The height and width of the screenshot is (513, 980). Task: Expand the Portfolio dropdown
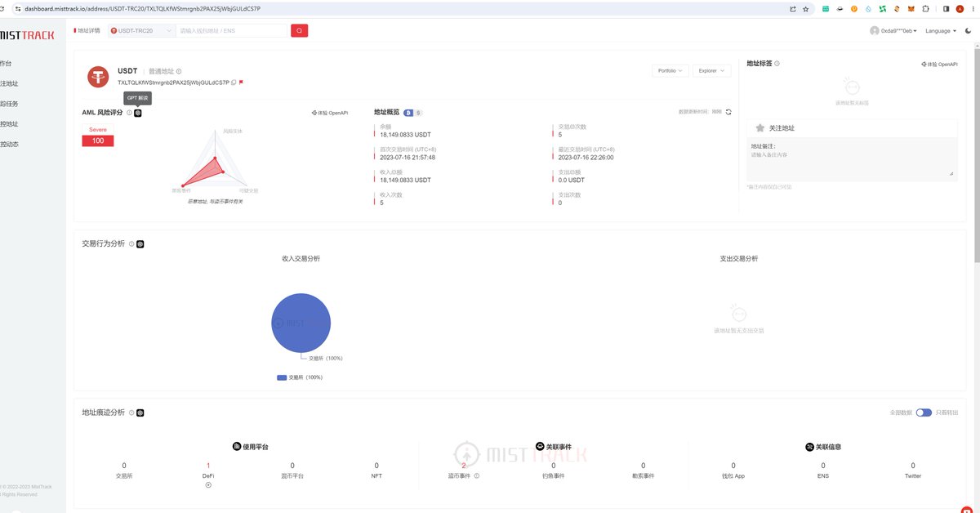tap(670, 71)
